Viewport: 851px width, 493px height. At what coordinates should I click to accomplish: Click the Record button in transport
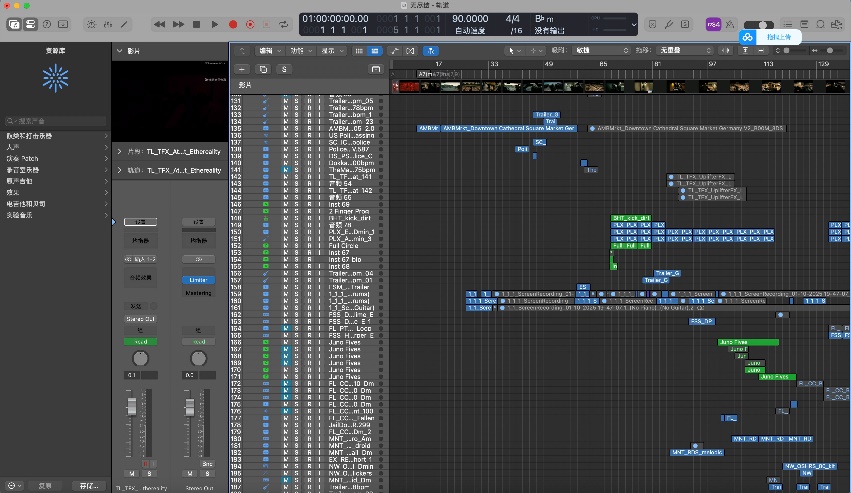click(x=233, y=23)
